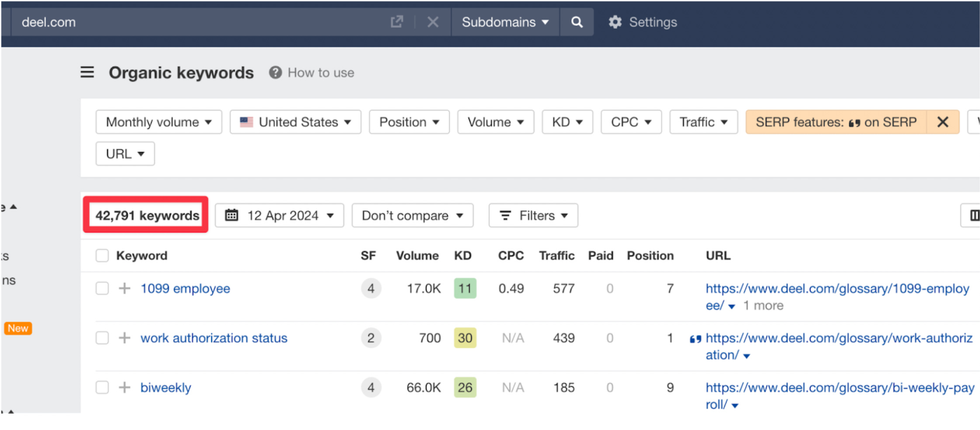
Task: Click the 42,791 keywords count
Action: pyautogui.click(x=147, y=215)
